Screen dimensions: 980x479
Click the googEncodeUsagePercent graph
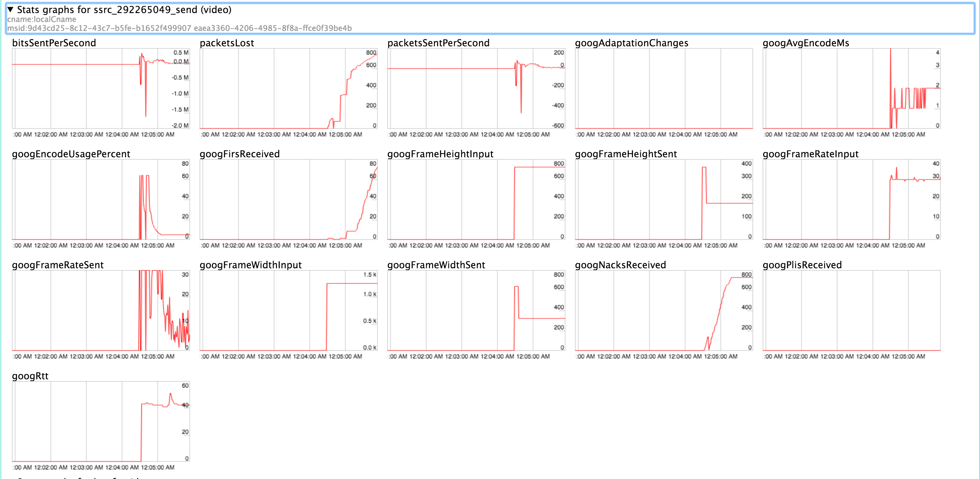(101, 199)
